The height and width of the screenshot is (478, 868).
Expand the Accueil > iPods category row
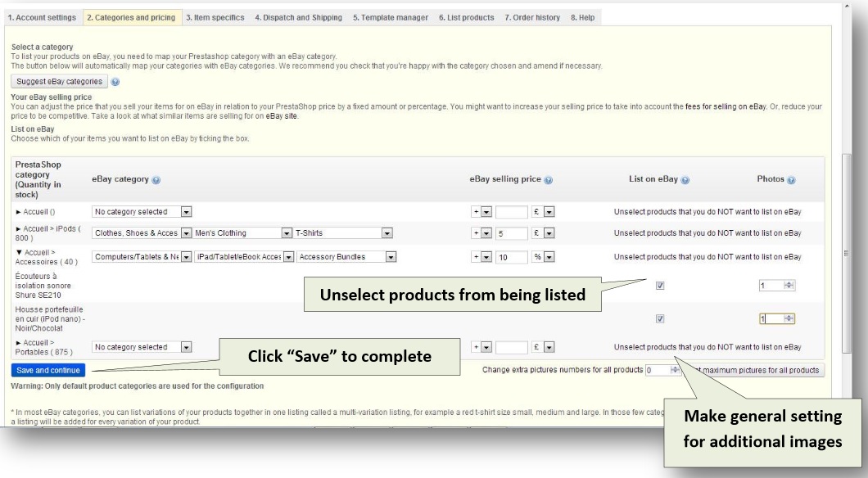(x=18, y=228)
